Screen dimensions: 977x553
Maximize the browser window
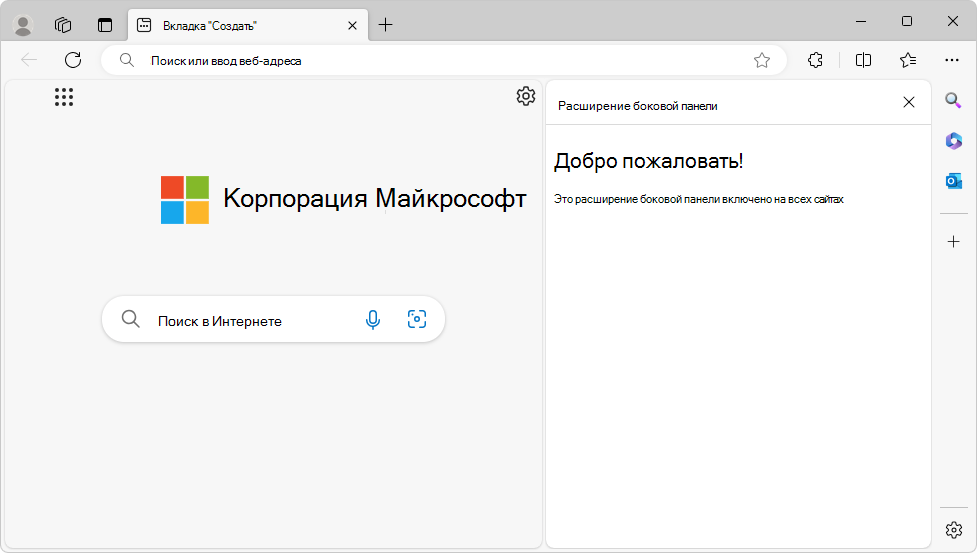click(907, 21)
